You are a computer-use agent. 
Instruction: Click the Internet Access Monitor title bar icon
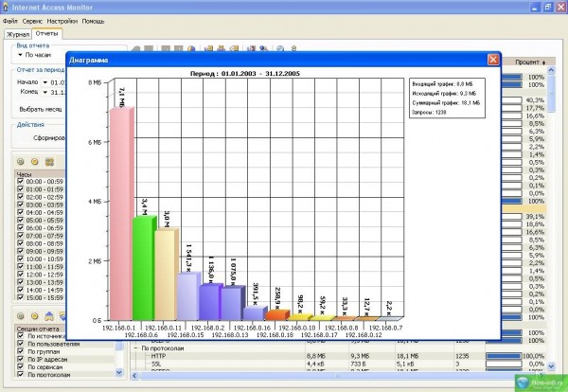pos(5,7)
